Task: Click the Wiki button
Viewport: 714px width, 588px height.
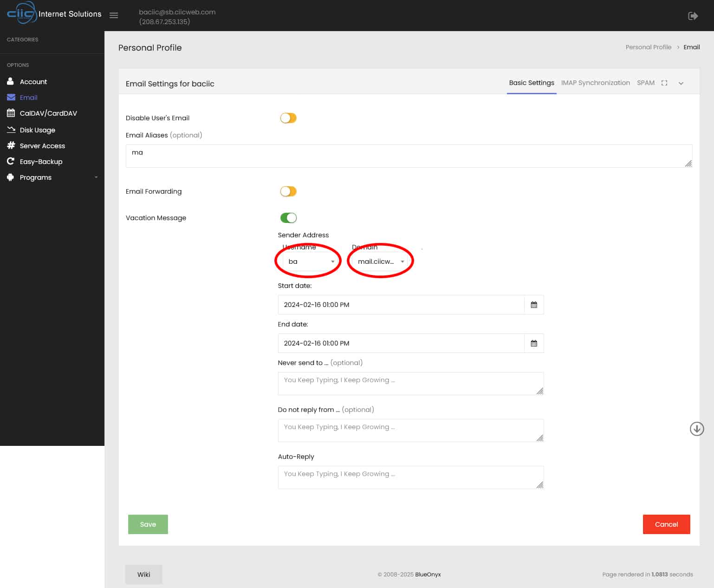Action: coord(144,575)
